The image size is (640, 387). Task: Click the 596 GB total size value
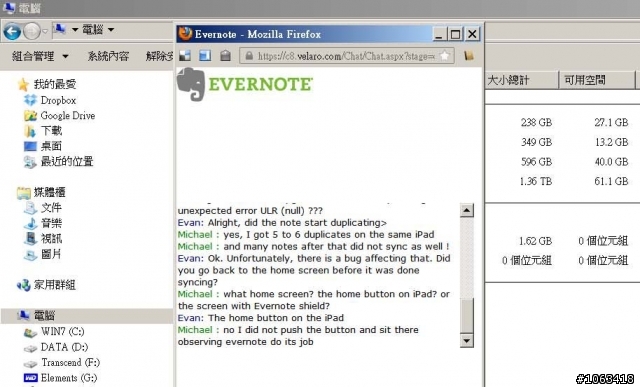[x=536, y=162]
